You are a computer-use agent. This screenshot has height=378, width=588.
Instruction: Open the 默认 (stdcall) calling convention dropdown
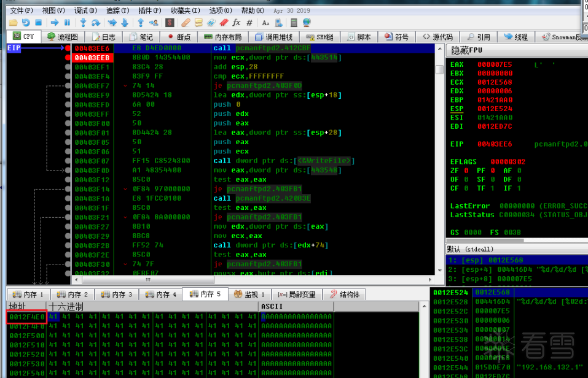click(x=517, y=249)
